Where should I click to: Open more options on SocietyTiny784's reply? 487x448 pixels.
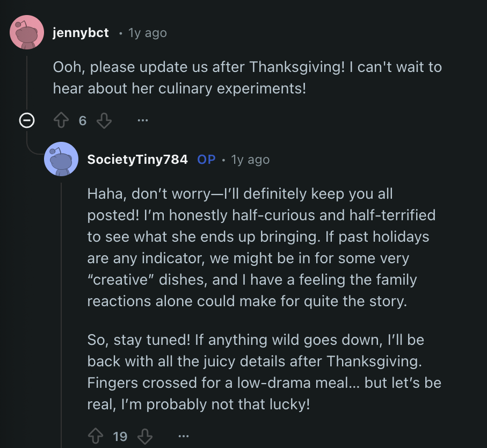[184, 436]
